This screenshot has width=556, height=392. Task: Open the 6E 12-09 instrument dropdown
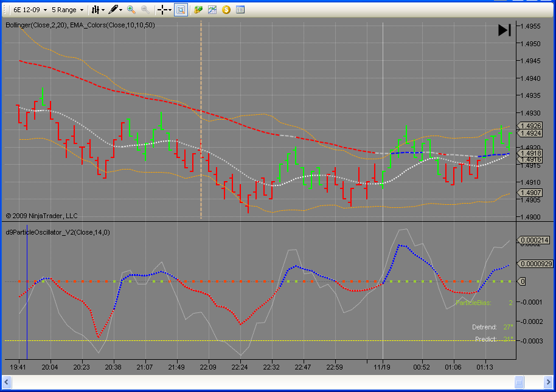30,10
